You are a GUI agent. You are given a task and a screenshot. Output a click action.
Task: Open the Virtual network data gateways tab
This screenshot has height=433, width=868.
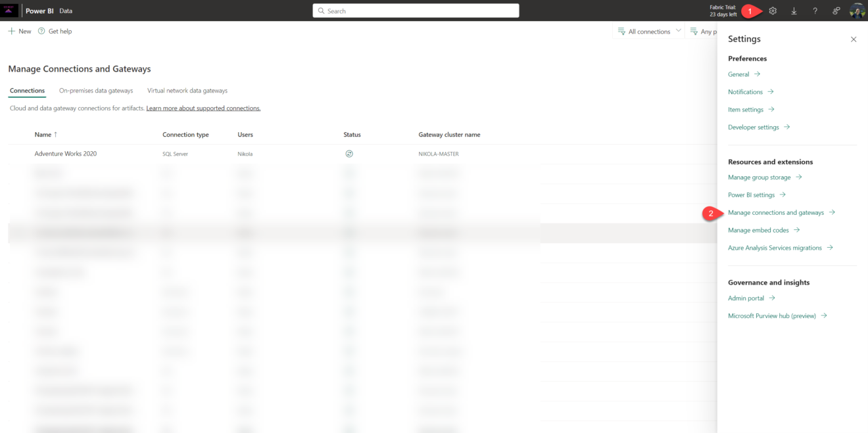coord(187,90)
